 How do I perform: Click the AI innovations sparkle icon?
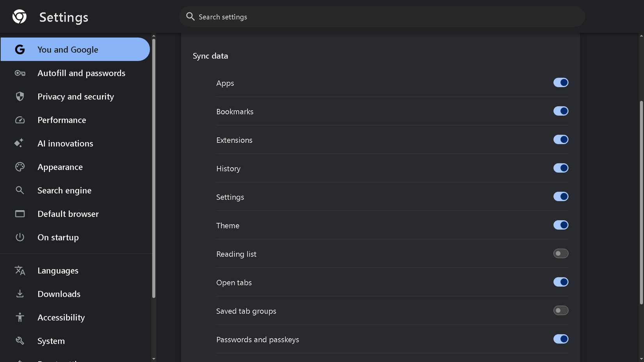(x=20, y=143)
